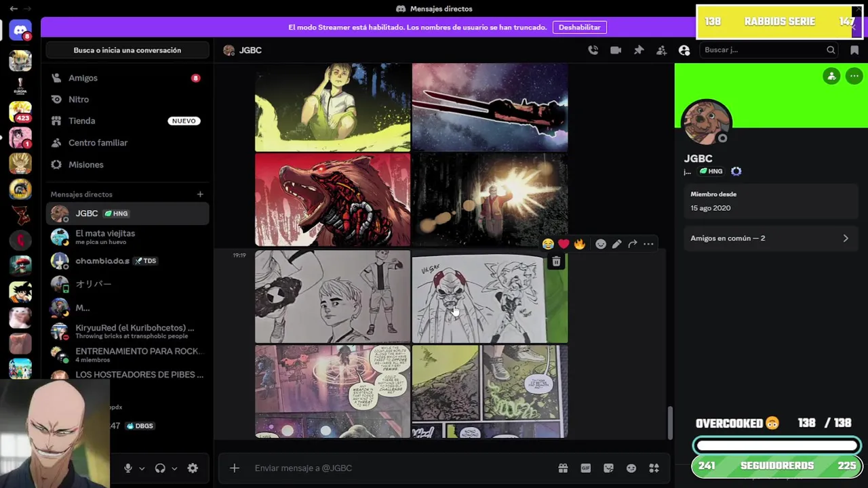The image size is (868, 488).
Task: Open Centro familiar tab
Action: click(127, 143)
